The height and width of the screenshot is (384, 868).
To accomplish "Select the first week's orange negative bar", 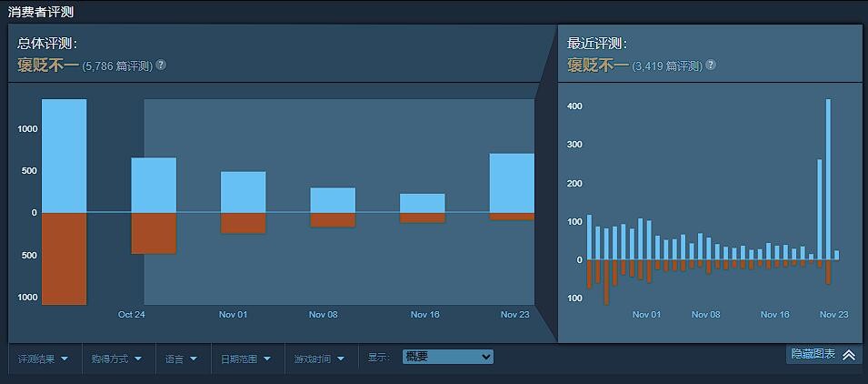I will [65, 258].
